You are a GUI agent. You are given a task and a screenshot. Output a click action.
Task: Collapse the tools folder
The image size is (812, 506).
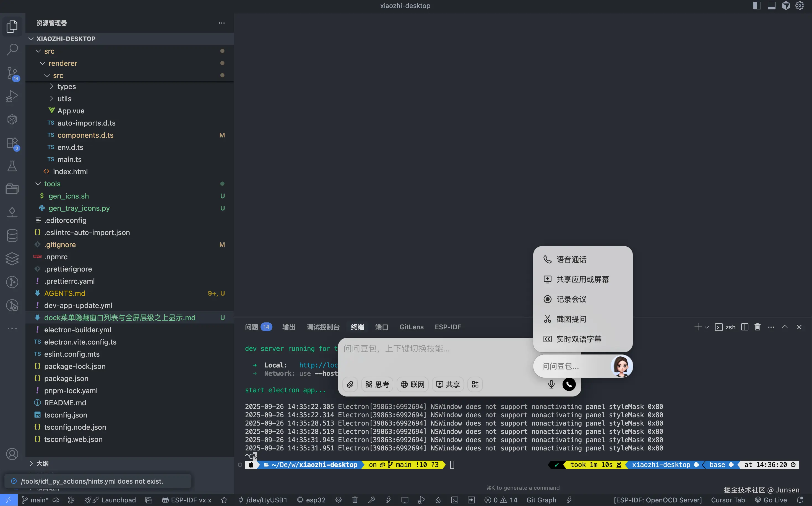point(52,184)
